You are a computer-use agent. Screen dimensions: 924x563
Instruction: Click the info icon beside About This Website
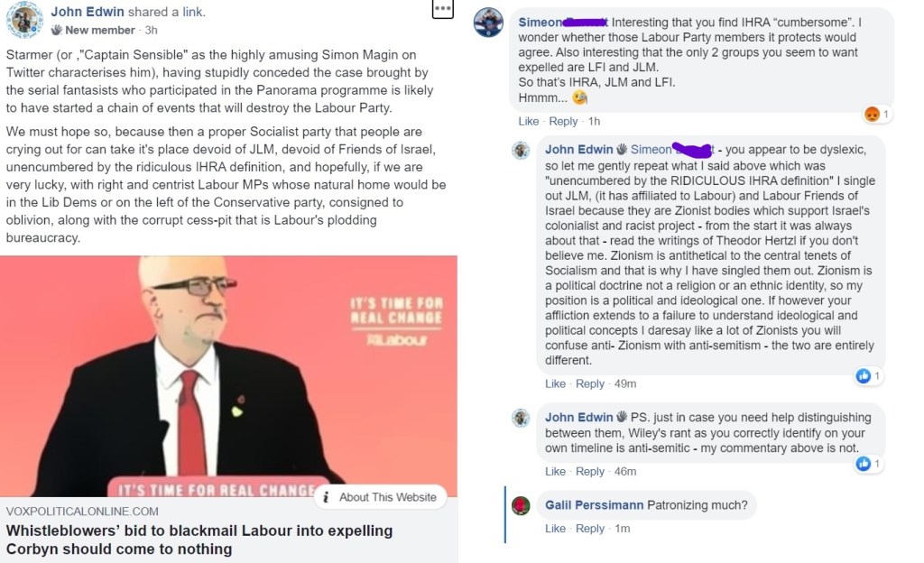point(326,497)
